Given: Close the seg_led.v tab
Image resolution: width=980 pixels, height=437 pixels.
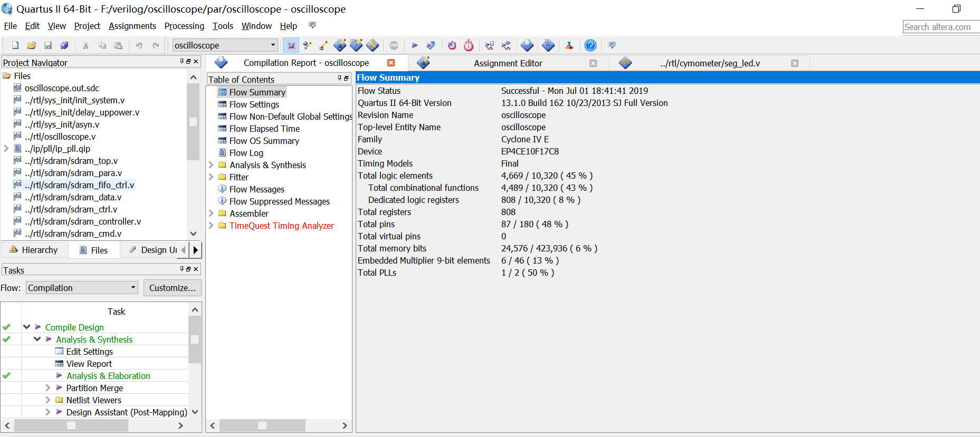Looking at the screenshot, I should pyautogui.click(x=795, y=63).
